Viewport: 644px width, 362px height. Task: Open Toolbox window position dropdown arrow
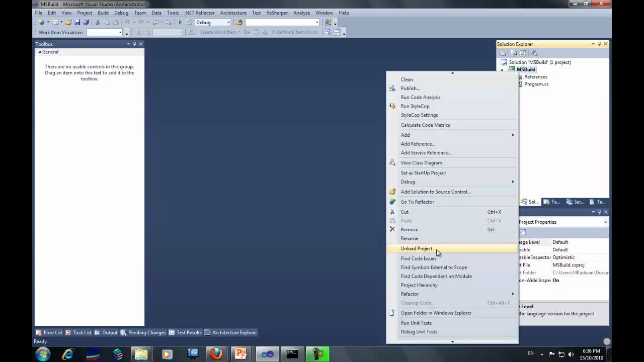click(x=128, y=44)
